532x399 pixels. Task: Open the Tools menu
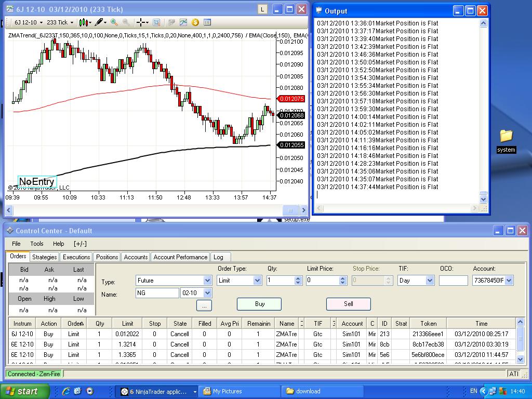pos(37,244)
